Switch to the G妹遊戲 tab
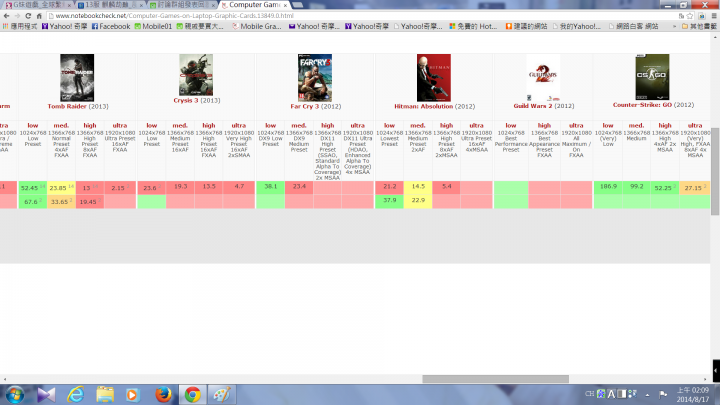Viewport: 720px width, 405px height. click(x=37, y=5)
